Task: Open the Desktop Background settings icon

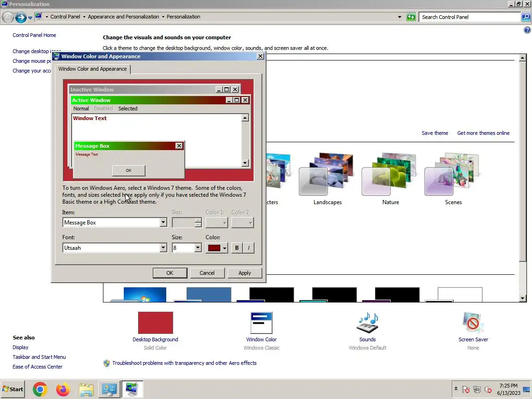Action: tap(155, 323)
